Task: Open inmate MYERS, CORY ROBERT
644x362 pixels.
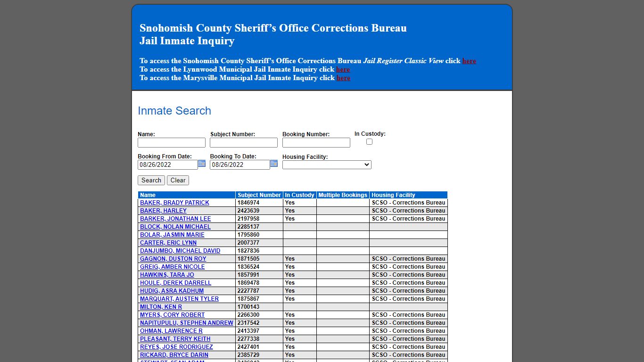Action: [x=172, y=315]
